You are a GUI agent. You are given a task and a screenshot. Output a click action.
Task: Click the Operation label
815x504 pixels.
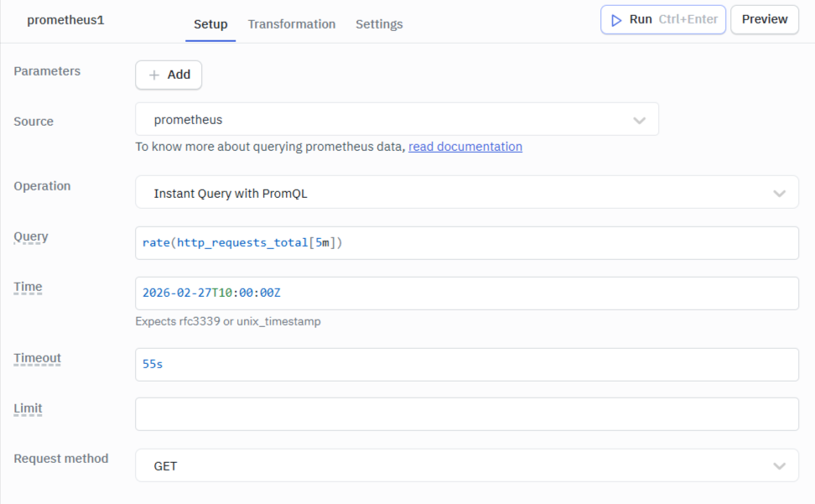tap(42, 186)
